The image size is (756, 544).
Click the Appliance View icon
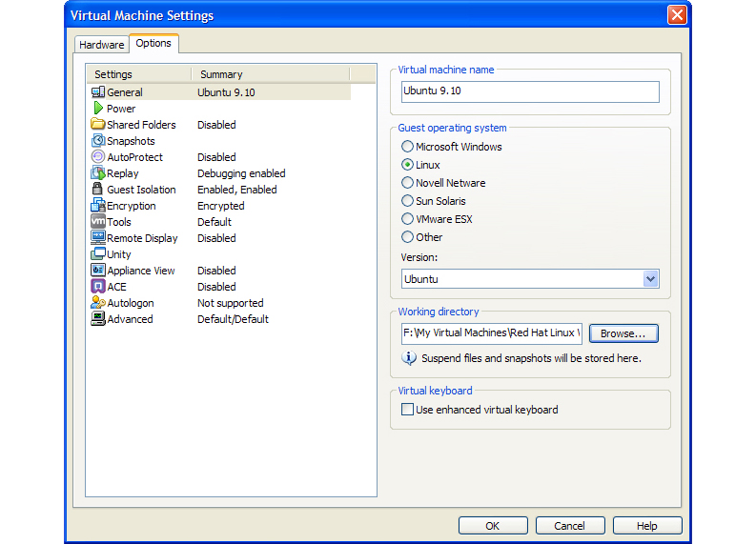tap(98, 270)
